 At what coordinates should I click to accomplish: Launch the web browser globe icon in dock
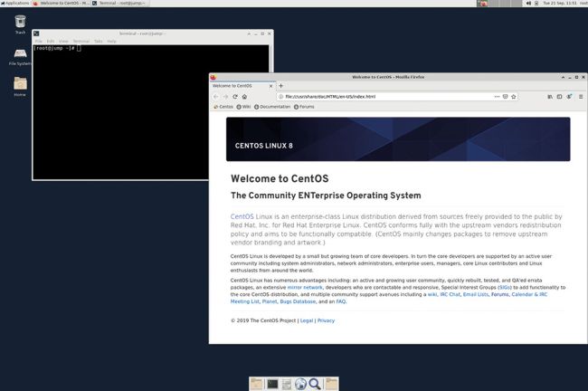click(x=300, y=384)
